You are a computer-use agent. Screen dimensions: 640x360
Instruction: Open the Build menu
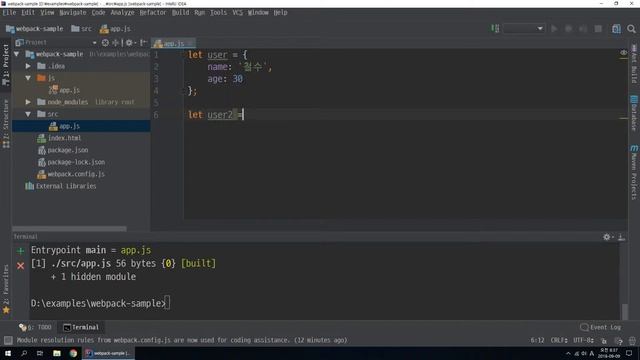(180, 13)
